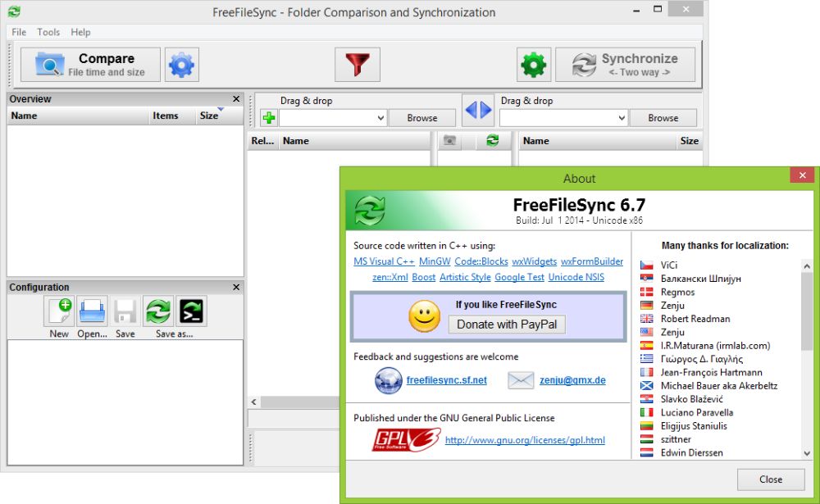
Task: Add folder pair with green plus icon
Action: [269, 118]
